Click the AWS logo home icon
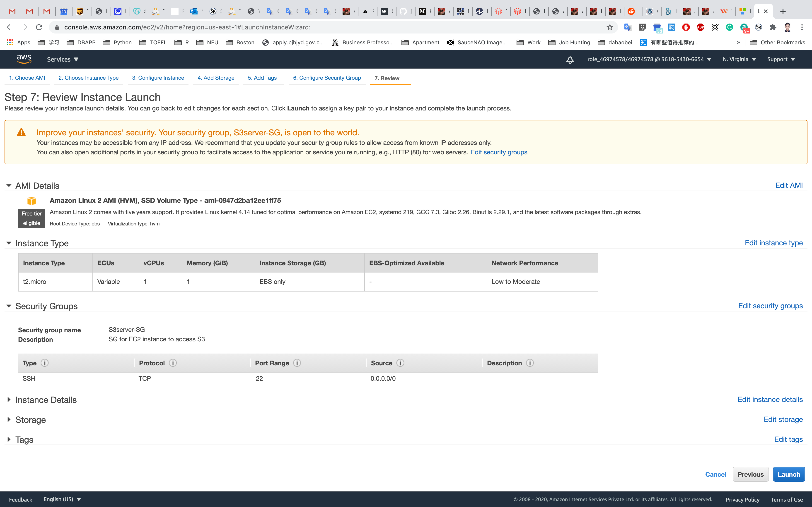This screenshot has height=507, width=812. tap(24, 59)
